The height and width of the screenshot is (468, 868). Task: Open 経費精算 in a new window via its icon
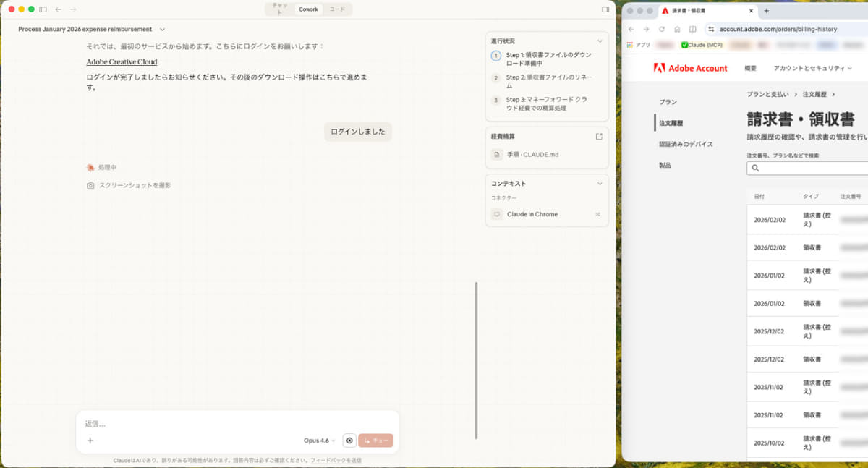tap(597, 135)
